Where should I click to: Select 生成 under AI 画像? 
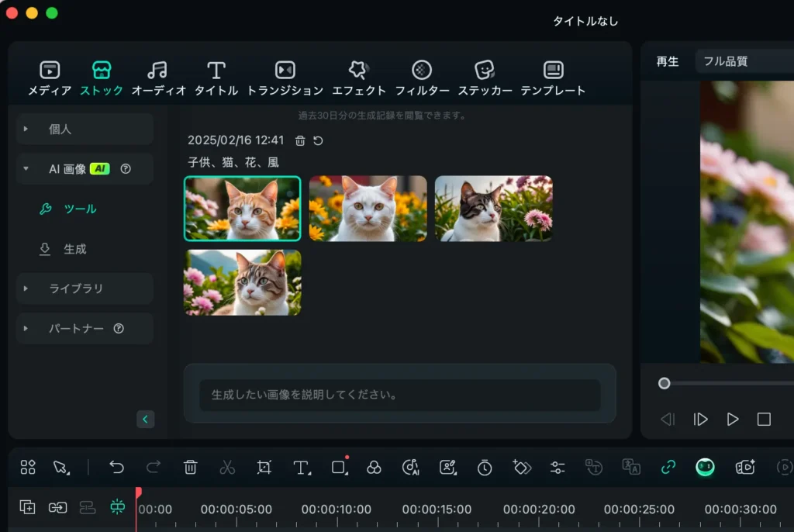74,249
